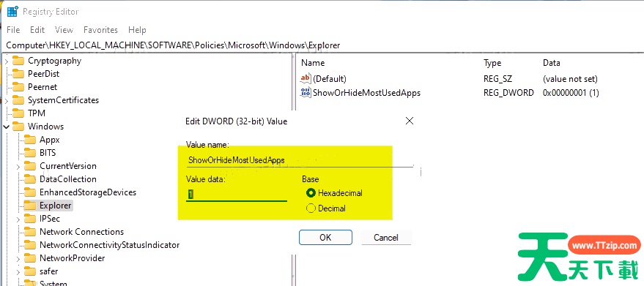Viewport: 644px width, 286px height.
Task: Select the Appx key label
Action: (50, 140)
